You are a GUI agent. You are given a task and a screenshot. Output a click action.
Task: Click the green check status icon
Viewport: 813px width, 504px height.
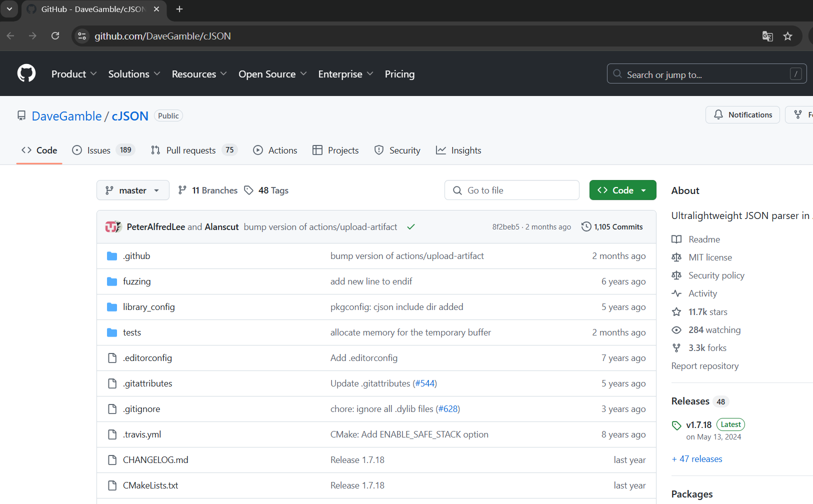(411, 227)
